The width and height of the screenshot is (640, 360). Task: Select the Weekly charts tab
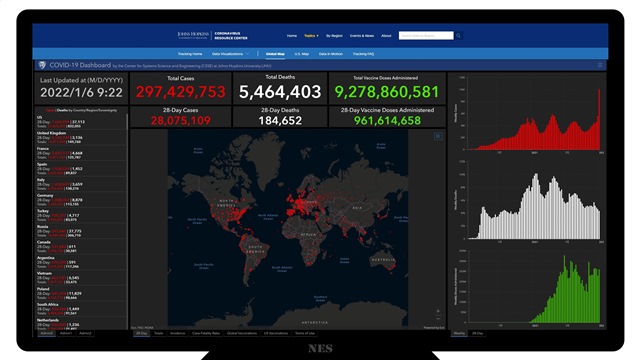tap(459, 333)
